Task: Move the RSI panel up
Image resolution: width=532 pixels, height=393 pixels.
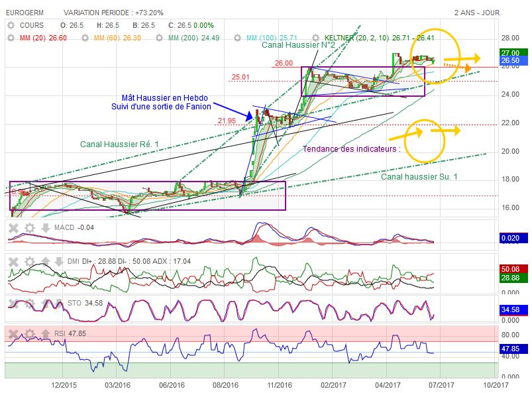Action: [46, 333]
